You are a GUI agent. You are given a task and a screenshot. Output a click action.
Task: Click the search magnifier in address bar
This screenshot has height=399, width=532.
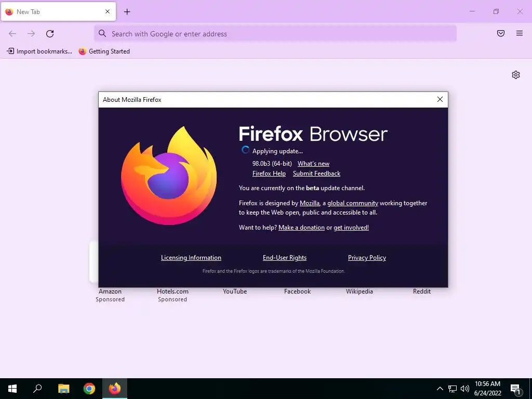(102, 33)
